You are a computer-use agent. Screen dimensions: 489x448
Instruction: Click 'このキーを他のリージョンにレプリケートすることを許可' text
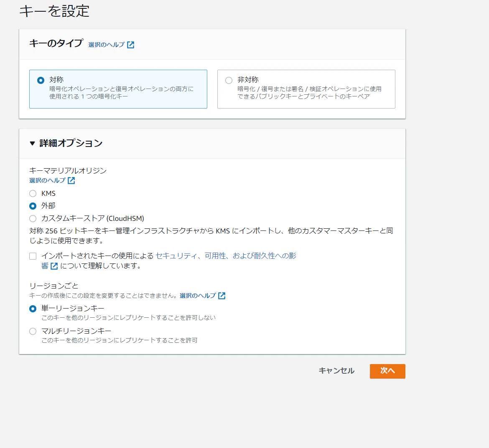click(x=120, y=340)
